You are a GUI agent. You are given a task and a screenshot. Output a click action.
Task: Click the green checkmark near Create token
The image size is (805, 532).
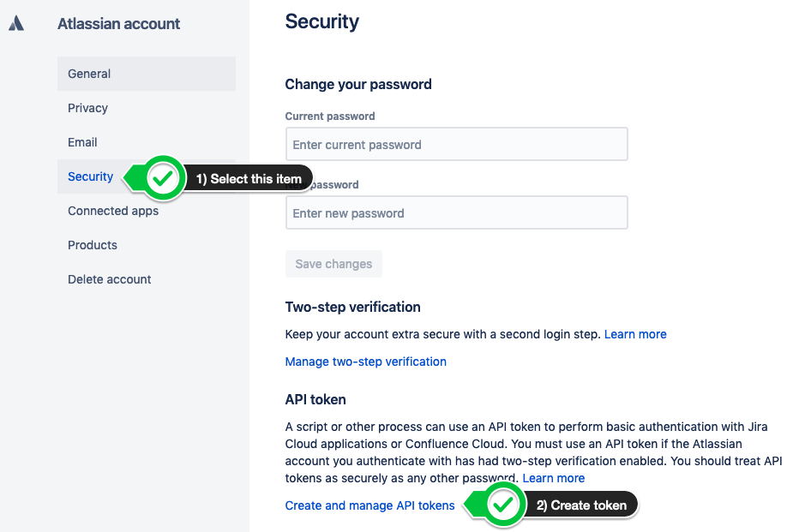503,505
